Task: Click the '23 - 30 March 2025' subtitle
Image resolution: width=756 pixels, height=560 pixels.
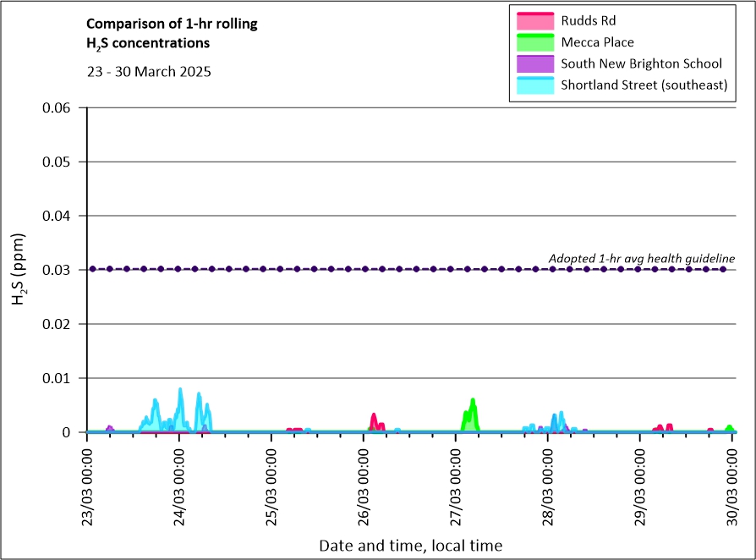Action: pyautogui.click(x=149, y=72)
